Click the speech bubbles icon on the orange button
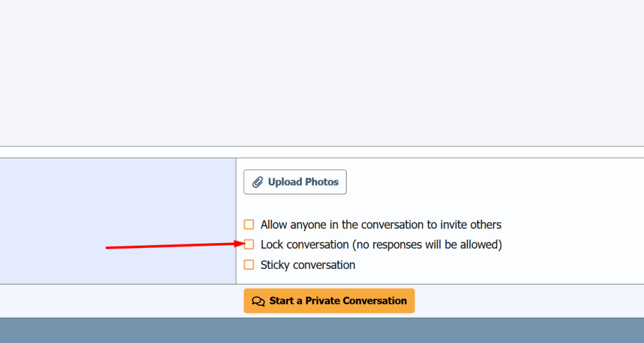 coord(258,301)
